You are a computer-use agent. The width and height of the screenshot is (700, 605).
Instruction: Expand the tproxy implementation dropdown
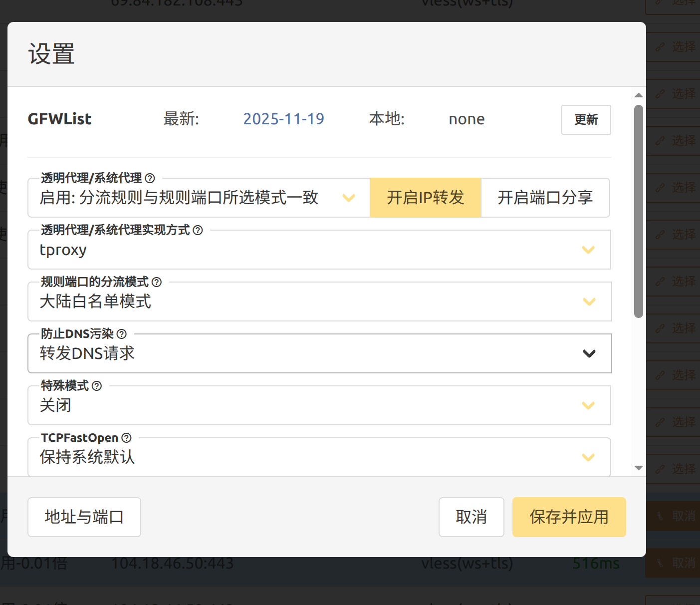click(x=319, y=250)
